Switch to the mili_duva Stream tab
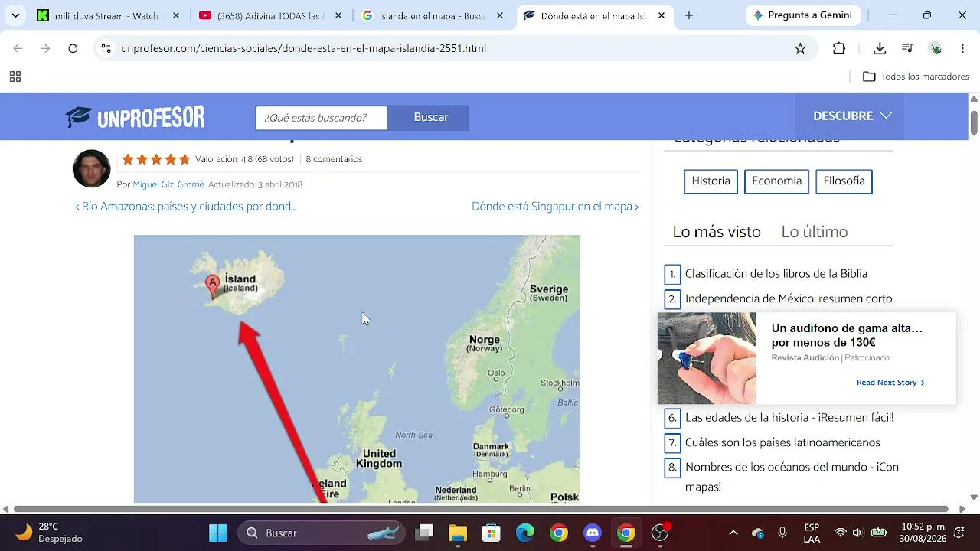Image resolution: width=980 pixels, height=551 pixels. click(107, 15)
